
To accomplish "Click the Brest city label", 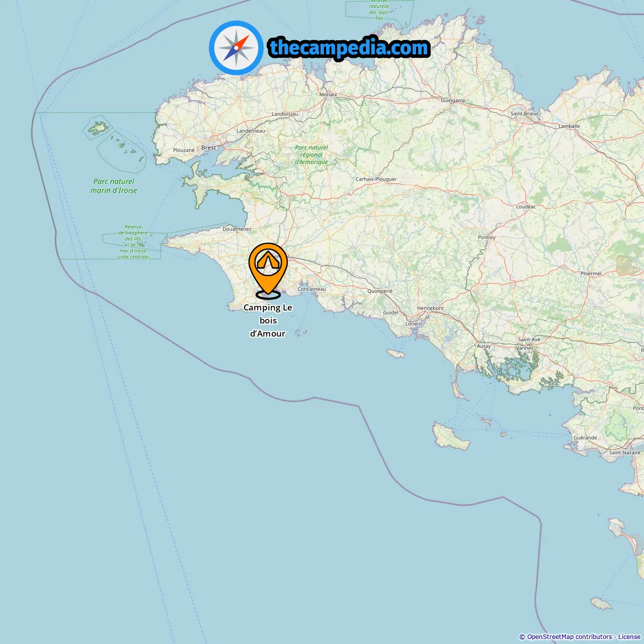I will 208,148.
